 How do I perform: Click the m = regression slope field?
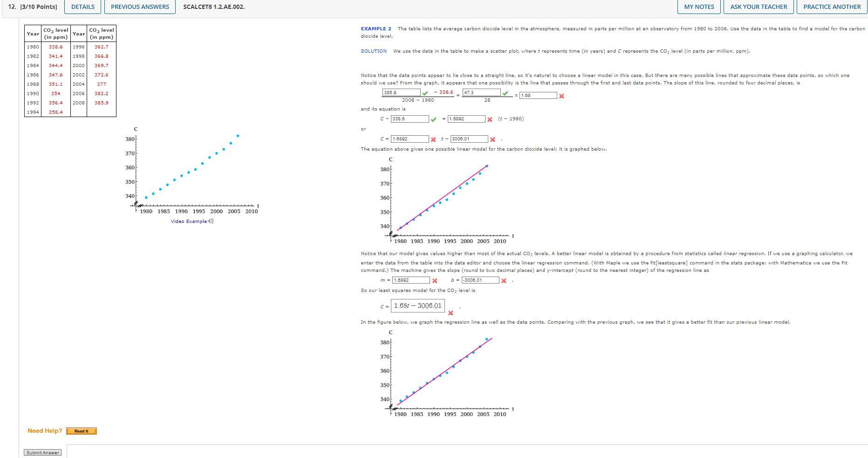click(x=411, y=280)
